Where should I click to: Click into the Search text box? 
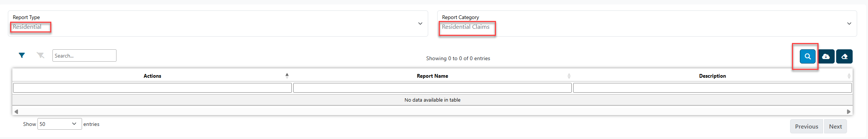tap(84, 55)
